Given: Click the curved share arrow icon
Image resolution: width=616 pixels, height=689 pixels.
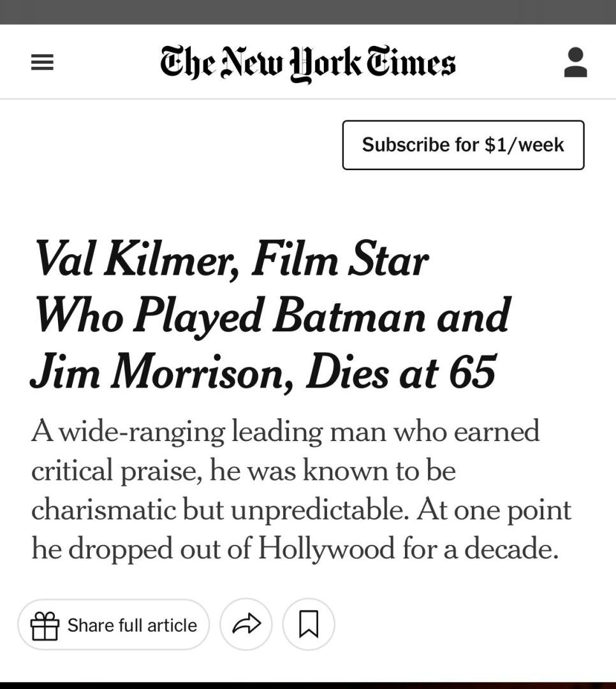Looking at the screenshot, I should (x=246, y=625).
